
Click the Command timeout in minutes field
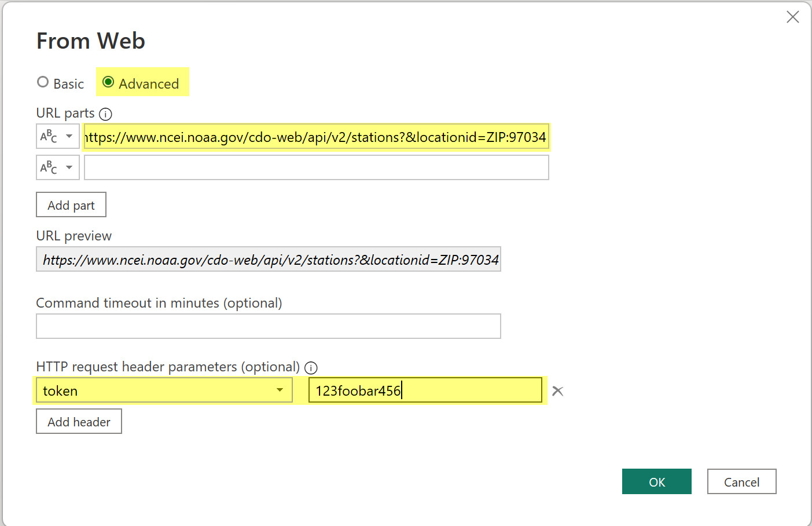[269, 326]
